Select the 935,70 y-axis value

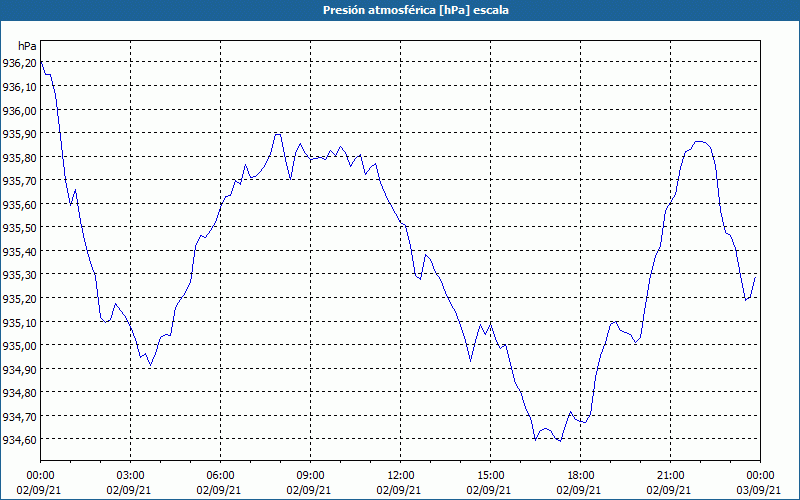19,181
